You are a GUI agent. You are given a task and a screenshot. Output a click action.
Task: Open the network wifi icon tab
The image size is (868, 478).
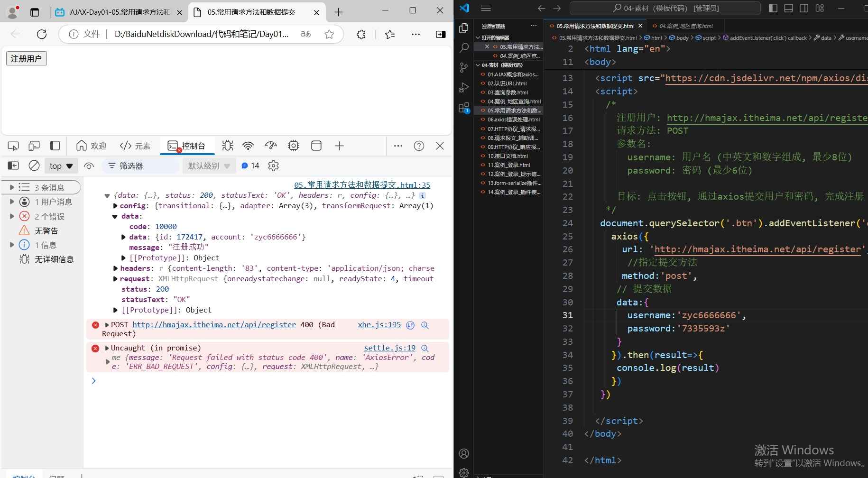[x=248, y=146]
